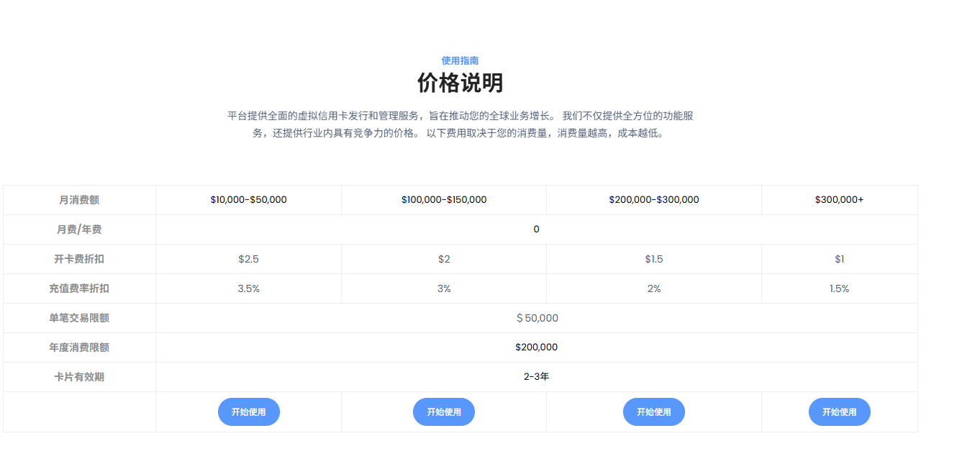This screenshot has height=459, width=980.
Task: Click the $1 card fee cell
Action: click(840, 259)
